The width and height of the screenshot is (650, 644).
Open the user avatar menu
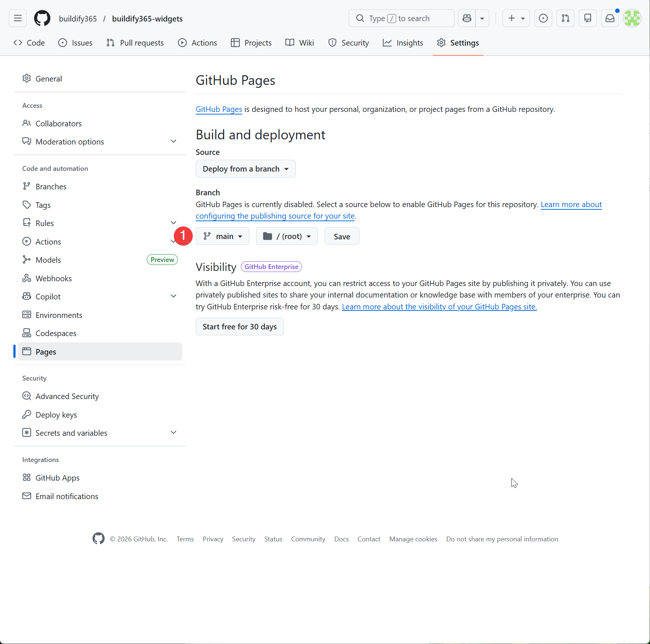(x=632, y=18)
